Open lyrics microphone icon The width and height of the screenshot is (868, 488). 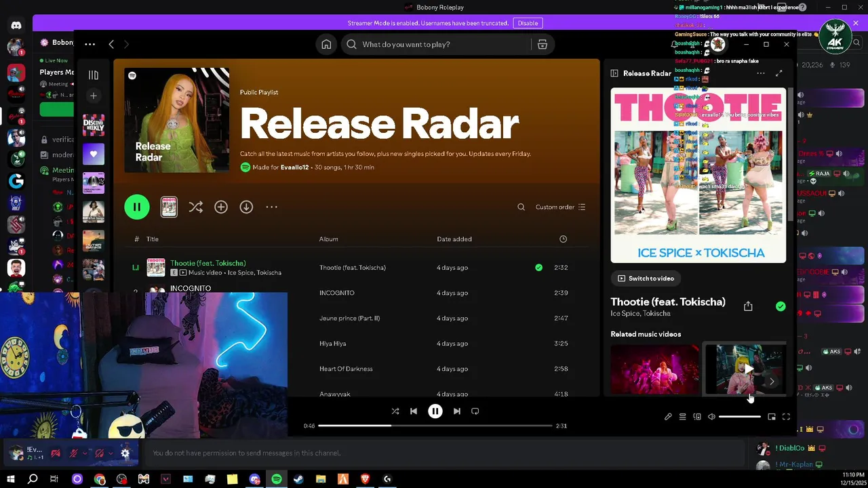click(668, 417)
